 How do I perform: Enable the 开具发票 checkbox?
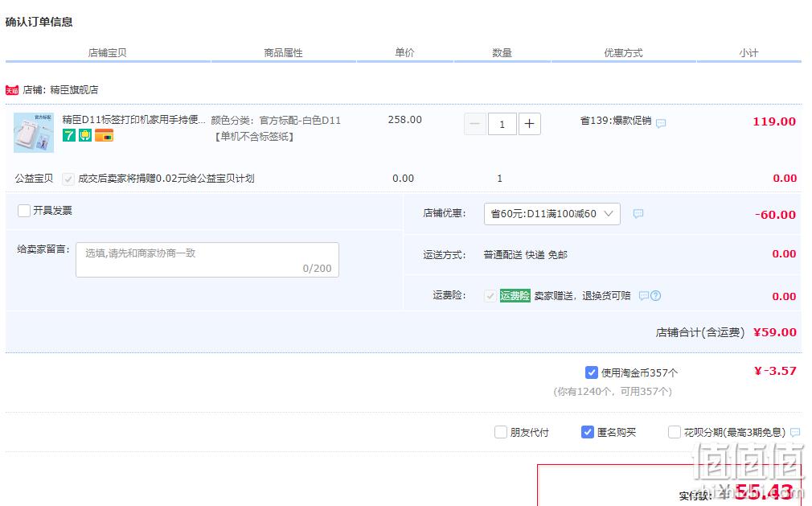coord(24,210)
